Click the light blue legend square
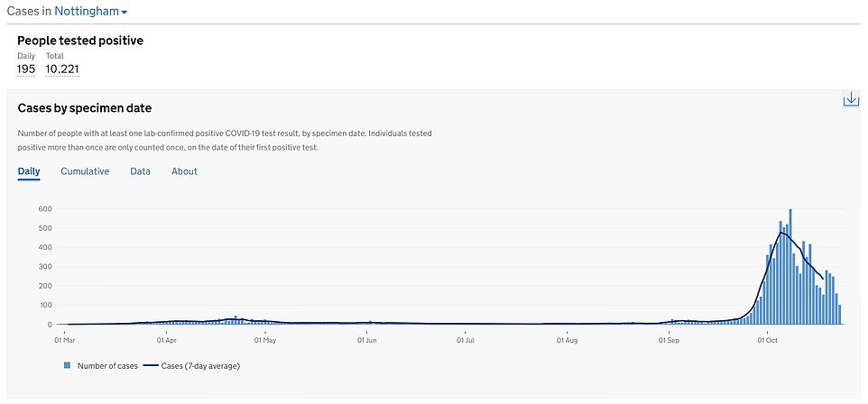 pos(68,366)
